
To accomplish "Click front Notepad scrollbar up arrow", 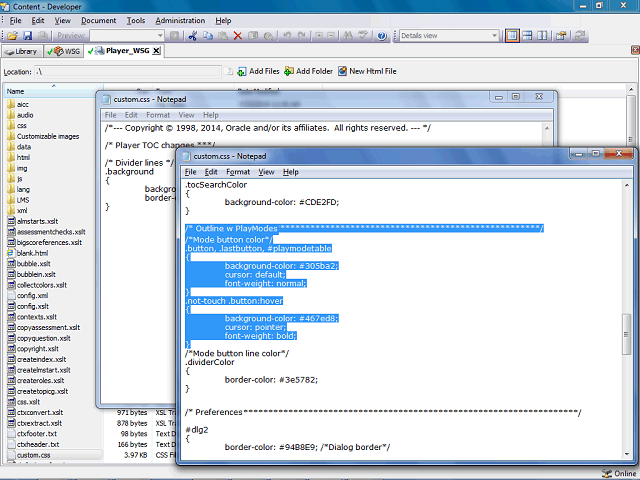I will pyautogui.click(x=627, y=185).
